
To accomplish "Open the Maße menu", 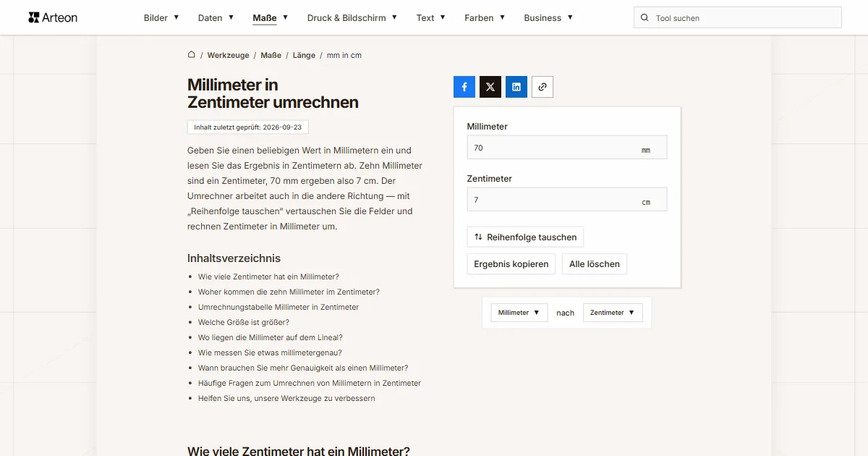I will pyautogui.click(x=271, y=17).
